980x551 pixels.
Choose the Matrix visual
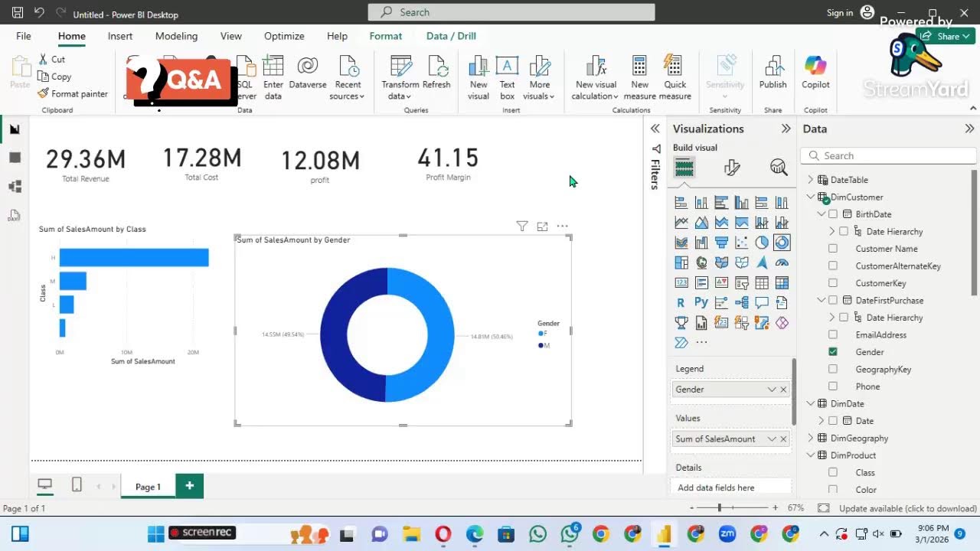pos(781,283)
